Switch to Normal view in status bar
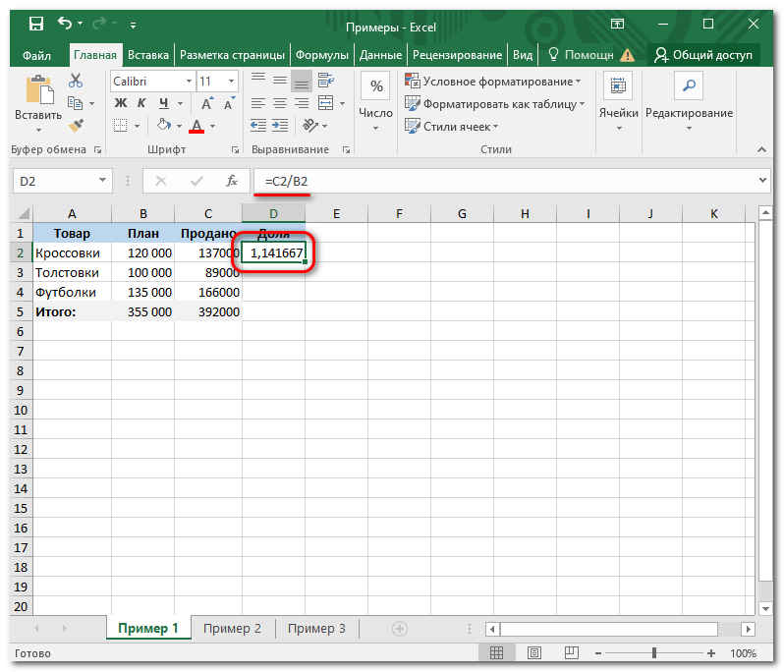 [x=496, y=653]
